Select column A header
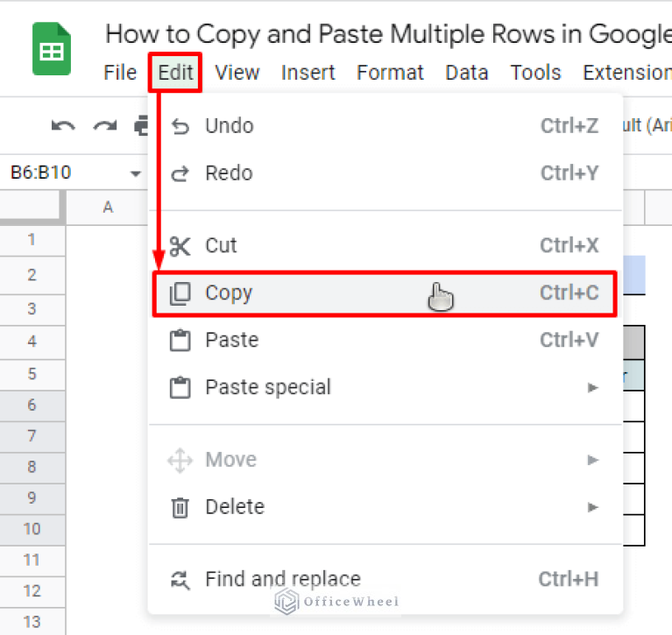 pos(108,208)
